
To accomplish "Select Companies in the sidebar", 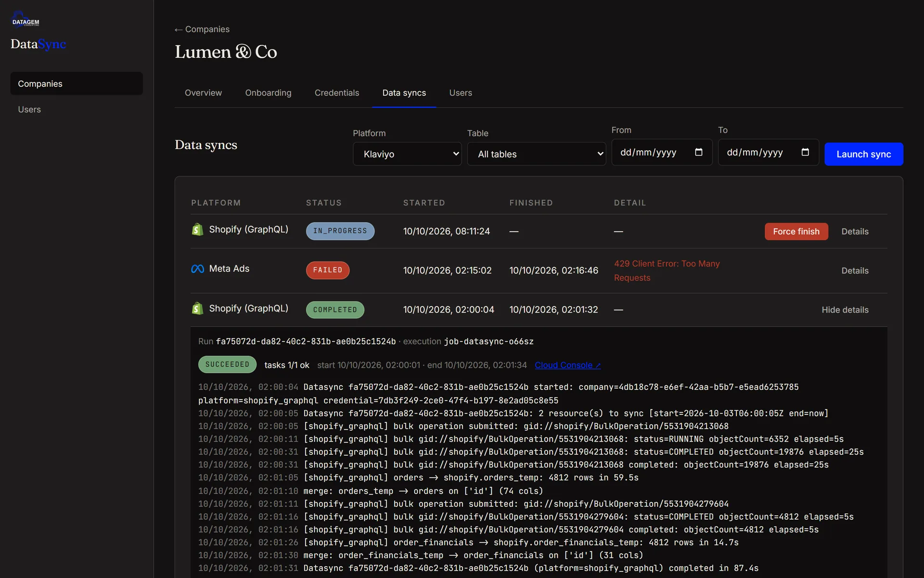I will (77, 84).
